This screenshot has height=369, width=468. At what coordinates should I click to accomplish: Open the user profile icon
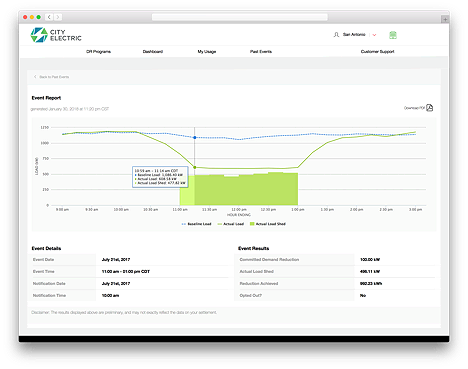[336, 35]
